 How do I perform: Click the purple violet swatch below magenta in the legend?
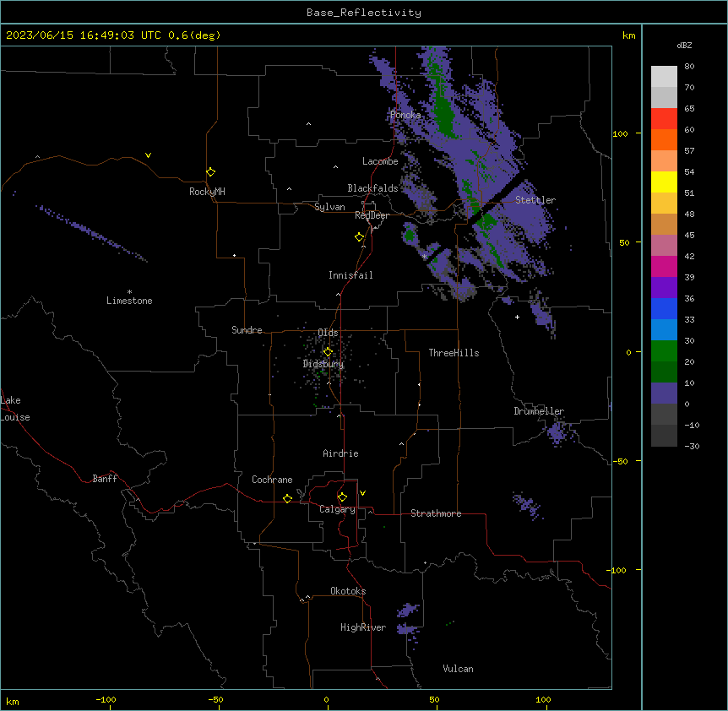[664, 288]
